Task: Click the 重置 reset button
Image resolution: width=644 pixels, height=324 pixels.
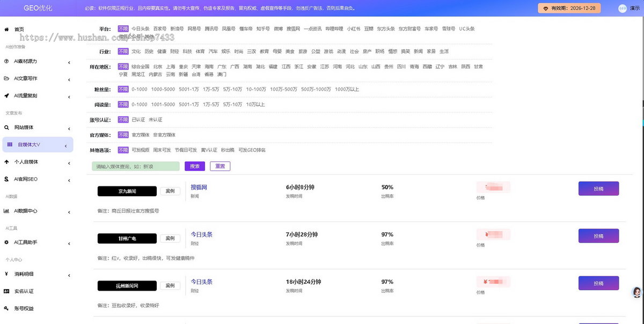Action: (220, 167)
